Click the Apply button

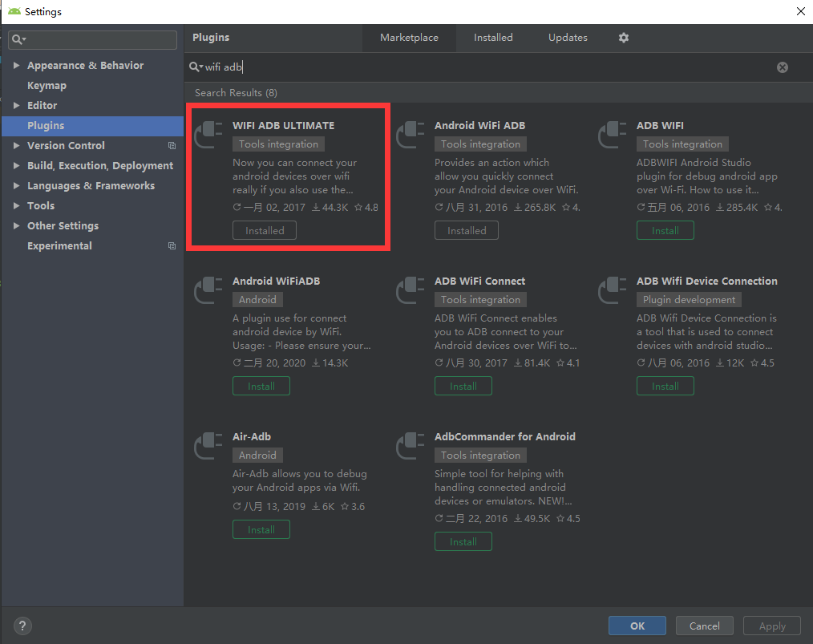pos(772,626)
